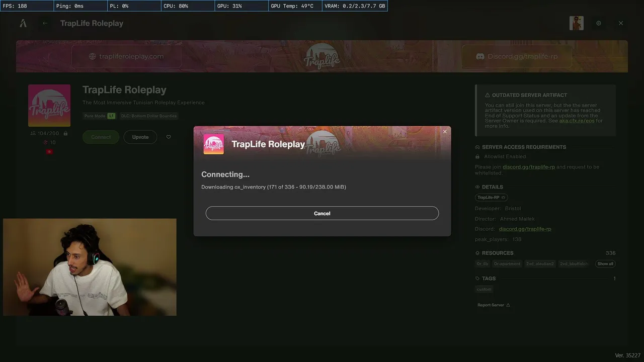Click the PL: 0% overlay readout
The width and height of the screenshot is (644, 362).
(134, 6)
